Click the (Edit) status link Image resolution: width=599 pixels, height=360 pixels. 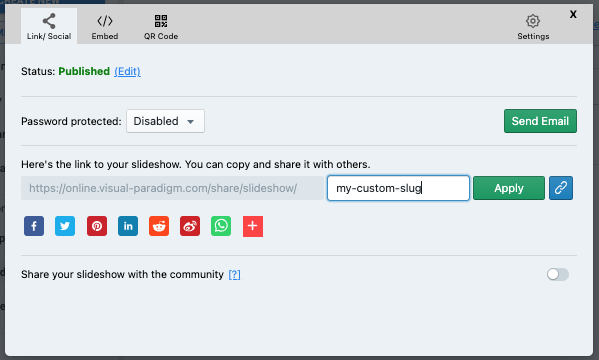coord(127,71)
